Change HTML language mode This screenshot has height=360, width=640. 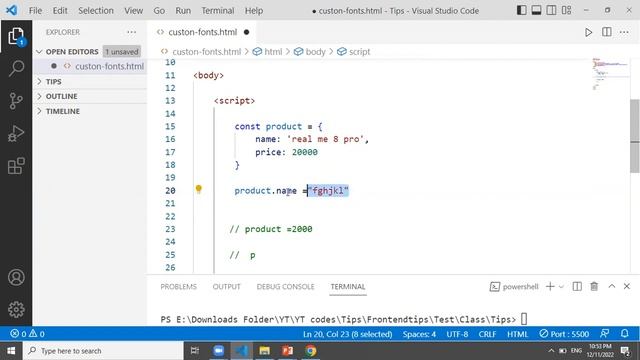518,334
